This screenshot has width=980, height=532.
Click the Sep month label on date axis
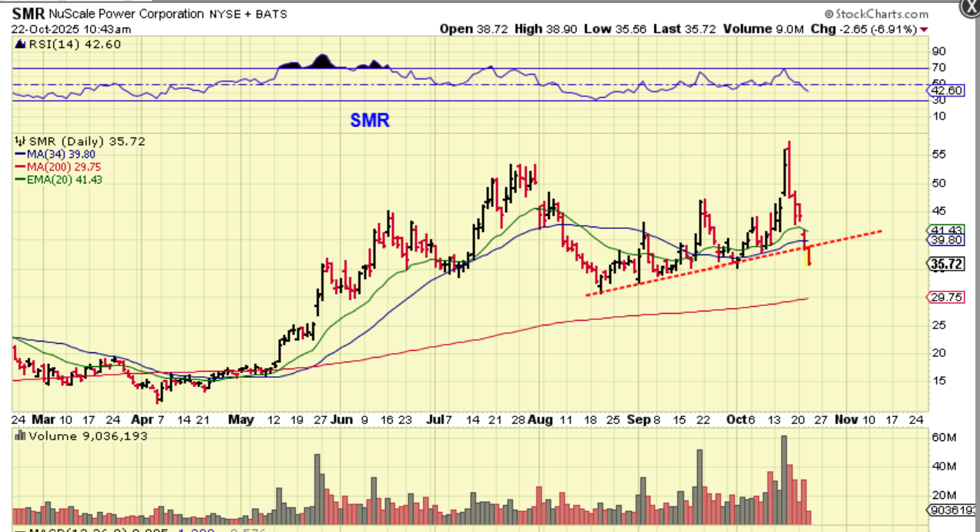point(639,419)
